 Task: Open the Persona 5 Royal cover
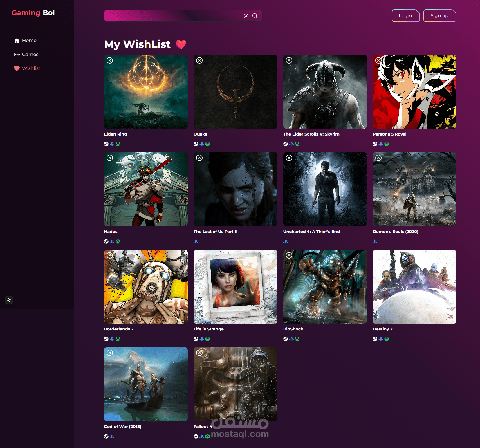[414, 92]
